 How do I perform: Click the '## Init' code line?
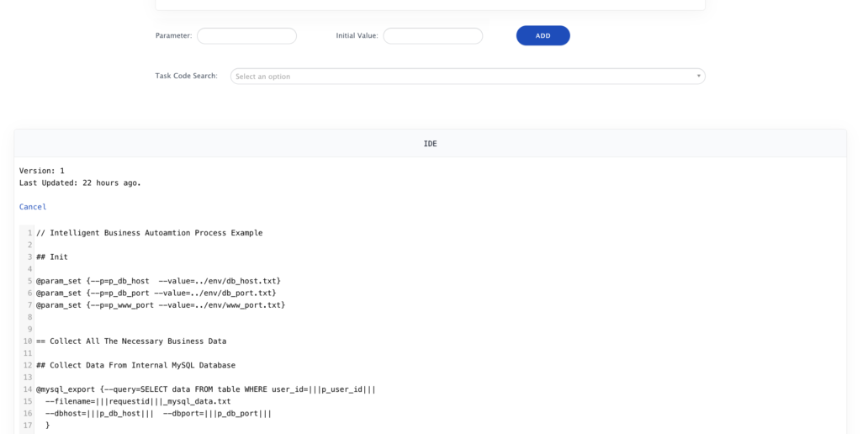click(52, 257)
